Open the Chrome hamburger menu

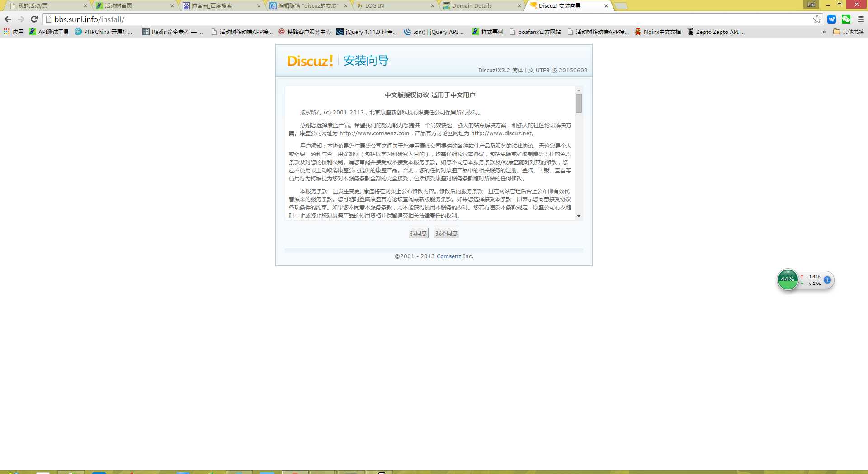[861, 19]
